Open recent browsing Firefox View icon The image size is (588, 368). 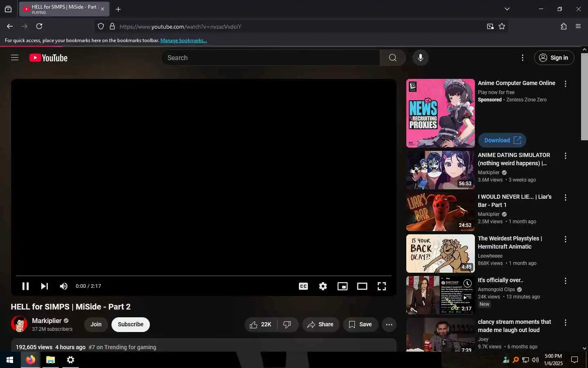coord(8,9)
